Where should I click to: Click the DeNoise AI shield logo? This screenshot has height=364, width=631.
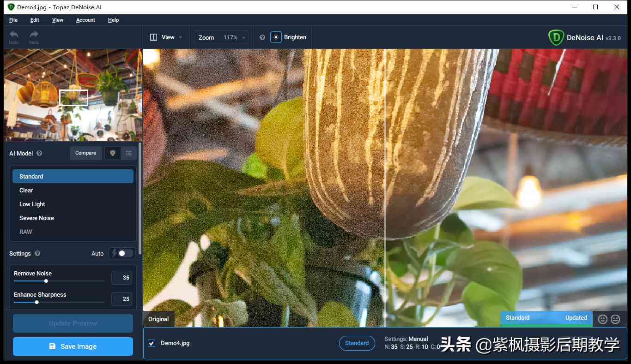[556, 37]
